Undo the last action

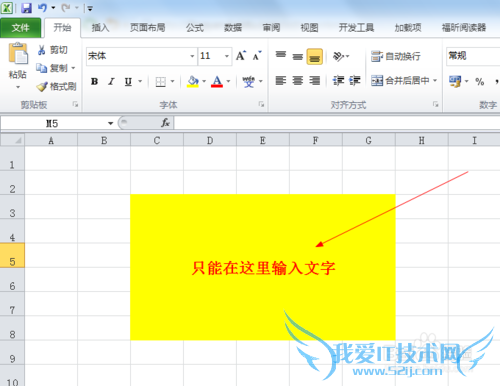tap(42, 8)
